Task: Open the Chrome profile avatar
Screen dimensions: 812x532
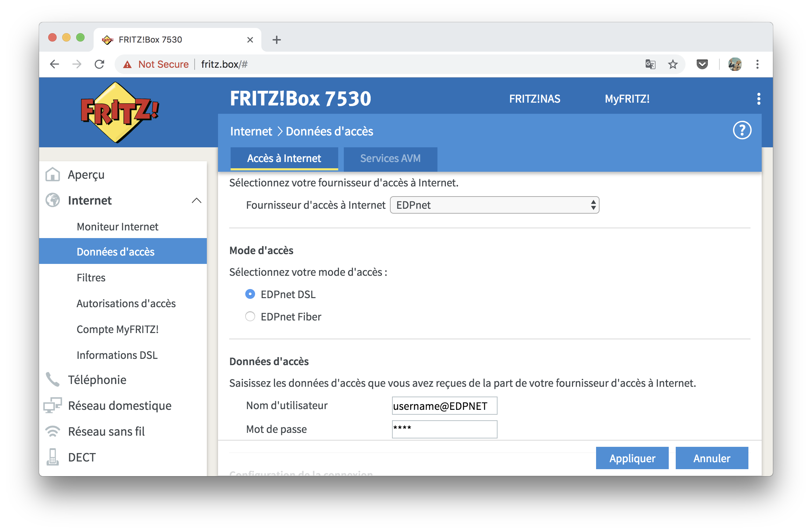Action: 735,64
